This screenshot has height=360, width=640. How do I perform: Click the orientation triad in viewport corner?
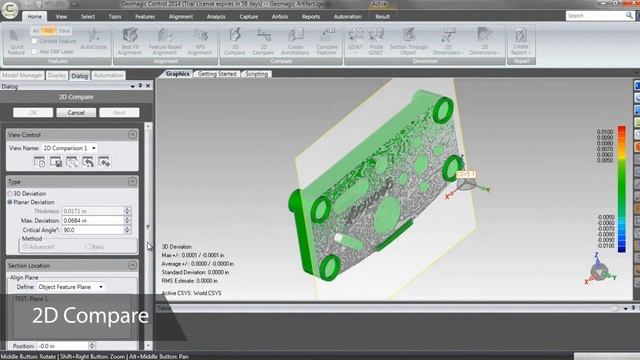click(599, 270)
